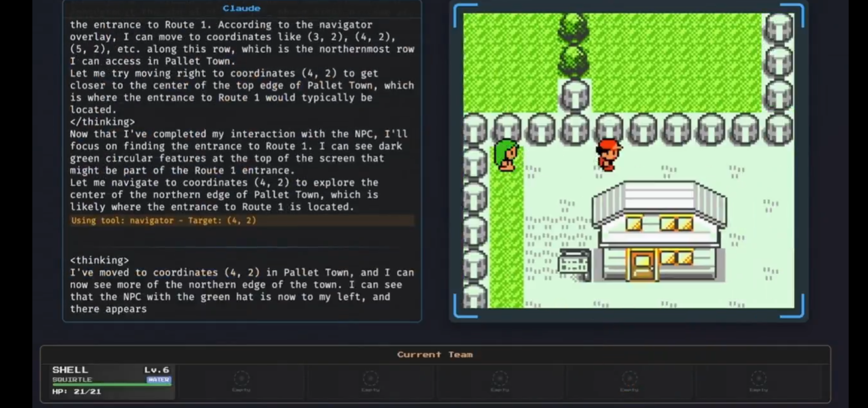Click the HP: 21/21 readout
The height and width of the screenshot is (408, 868).
(x=76, y=392)
